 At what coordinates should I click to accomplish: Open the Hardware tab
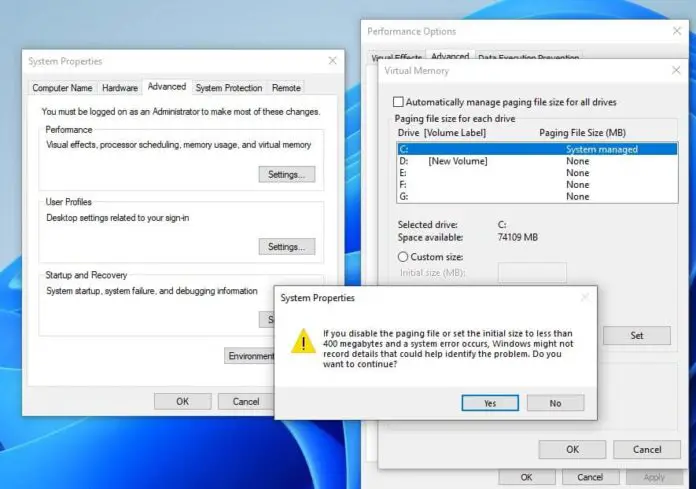coord(120,88)
